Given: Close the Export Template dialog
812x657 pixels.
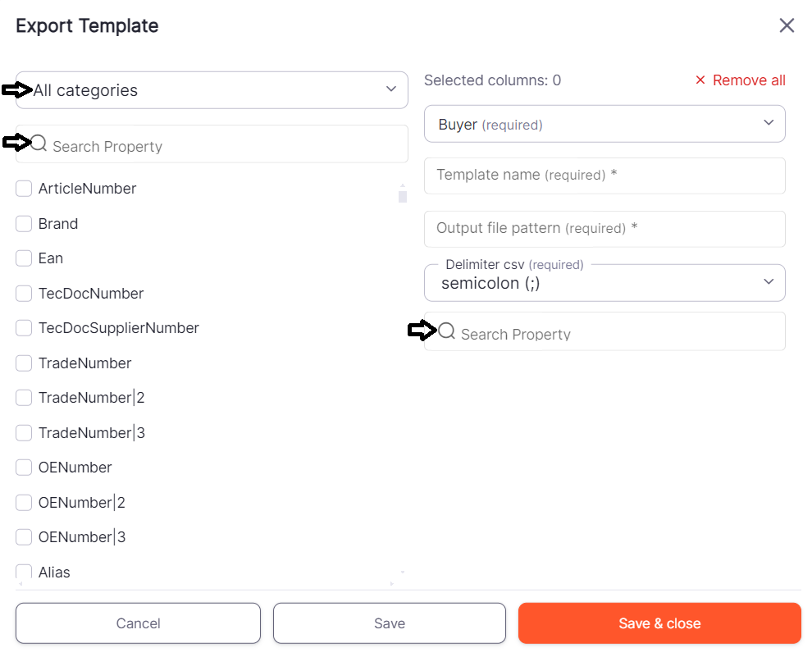Looking at the screenshot, I should coord(787,25).
